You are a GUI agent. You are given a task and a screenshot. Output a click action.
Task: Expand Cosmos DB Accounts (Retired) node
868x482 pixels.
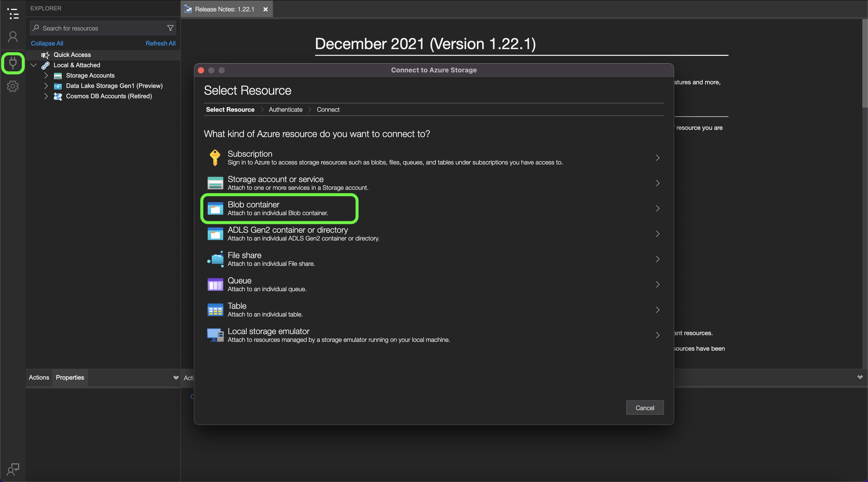tap(46, 96)
